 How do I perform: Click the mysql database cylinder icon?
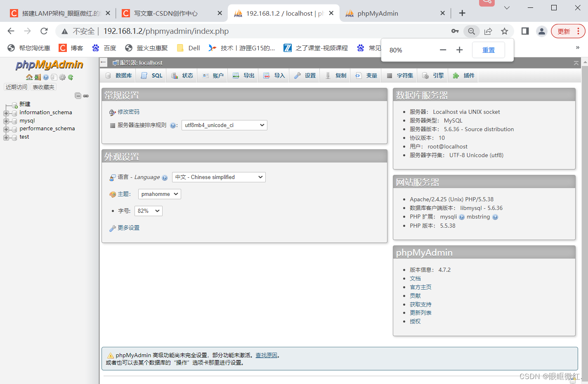(x=14, y=121)
